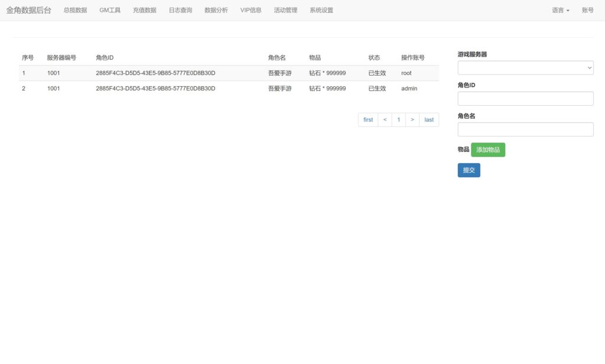Open the 充值数据 recharge data page
The image size is (605, 364).
coord(145,9)
